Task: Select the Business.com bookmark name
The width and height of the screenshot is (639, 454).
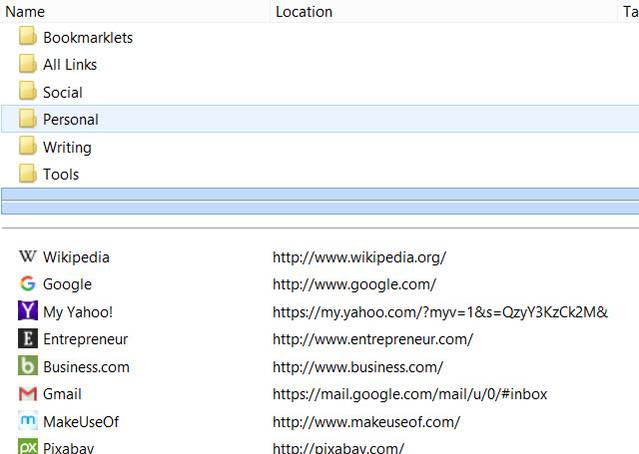Action: pos(86,367)
